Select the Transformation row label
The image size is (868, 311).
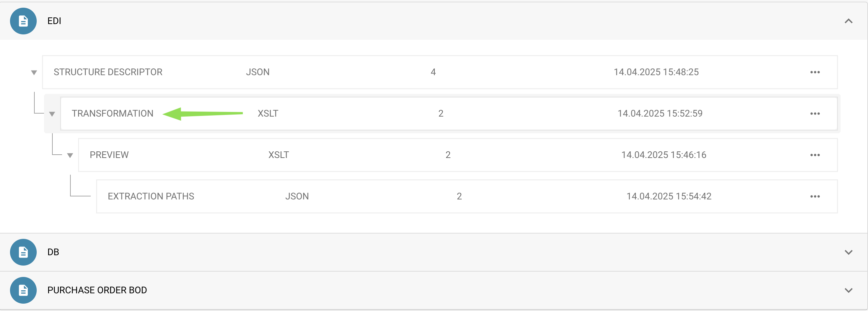tap(112, 114)
